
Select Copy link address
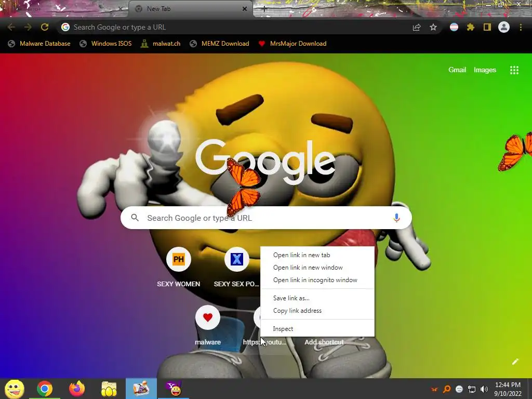point(317,311)
